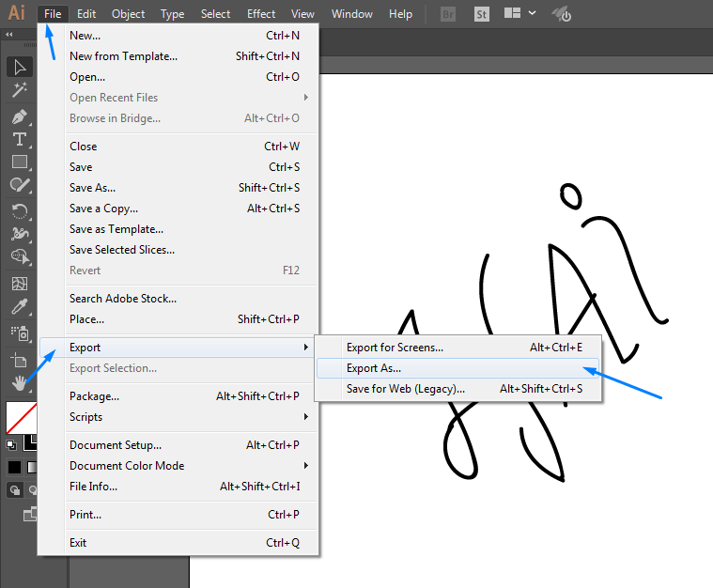Viewport: 713px width, 588px height.
Task: Choose New... from File menu
Action: point(178,36)
